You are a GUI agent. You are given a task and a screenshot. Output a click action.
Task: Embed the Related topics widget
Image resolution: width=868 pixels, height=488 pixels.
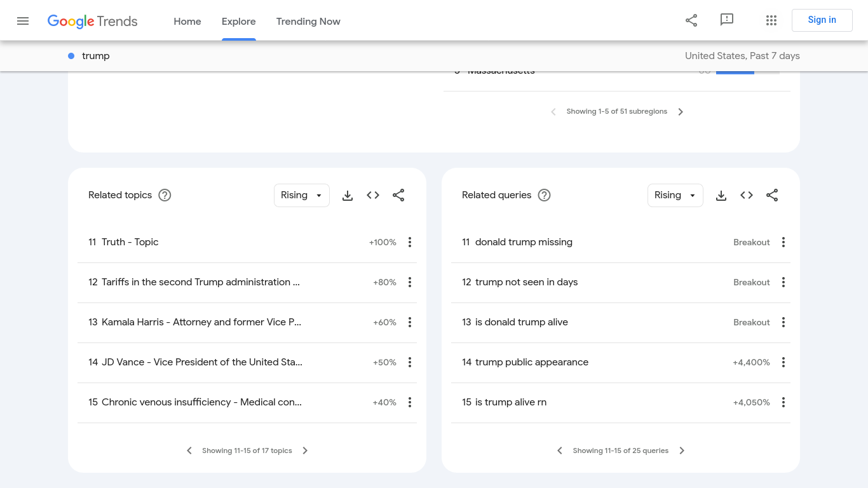(373, 196)
